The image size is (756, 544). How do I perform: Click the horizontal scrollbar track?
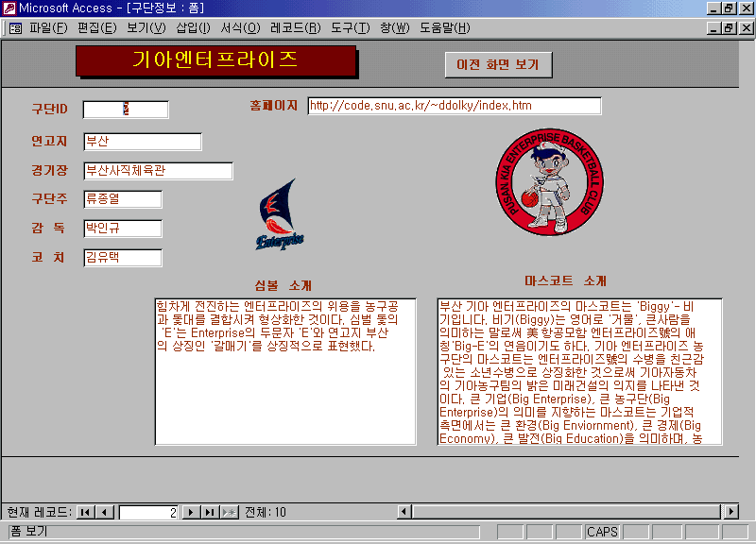[567, 511]
